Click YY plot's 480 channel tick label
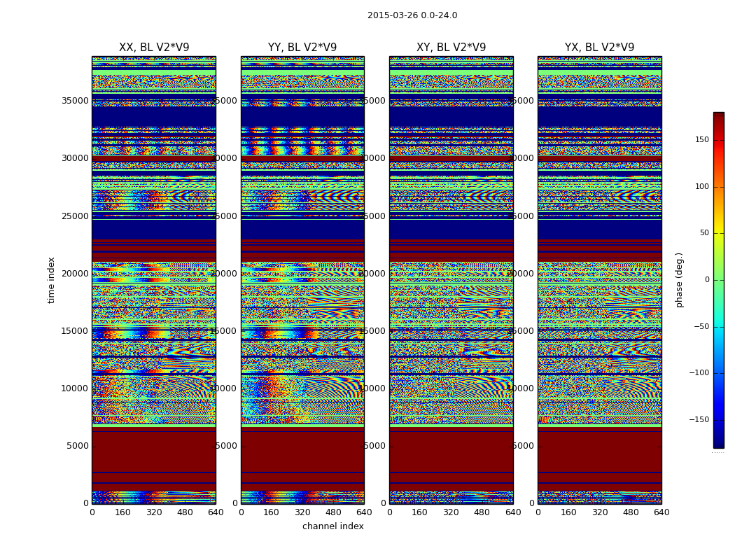Viewport: 735px width, 560px height. pos(334,512)
